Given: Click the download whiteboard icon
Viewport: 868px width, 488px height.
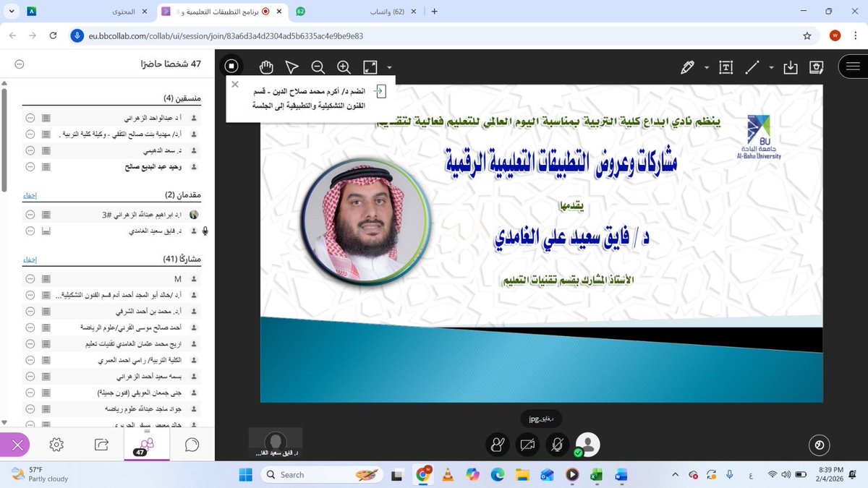Looking at the screenshot, I should click(791, 67).
